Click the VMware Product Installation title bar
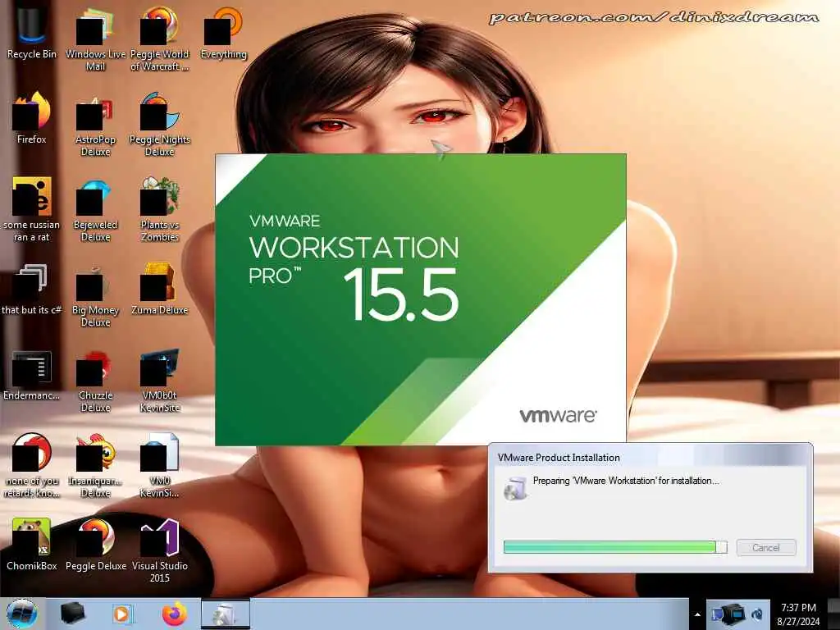Screen dimensions: 840x630 (x=651, y=457)
